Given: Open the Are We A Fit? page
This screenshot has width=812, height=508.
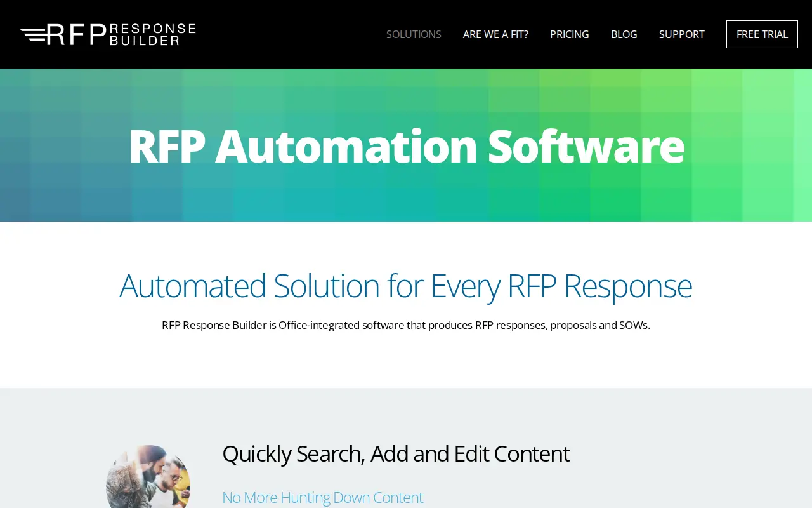Looking at the screenshot, I should [495, 34].
